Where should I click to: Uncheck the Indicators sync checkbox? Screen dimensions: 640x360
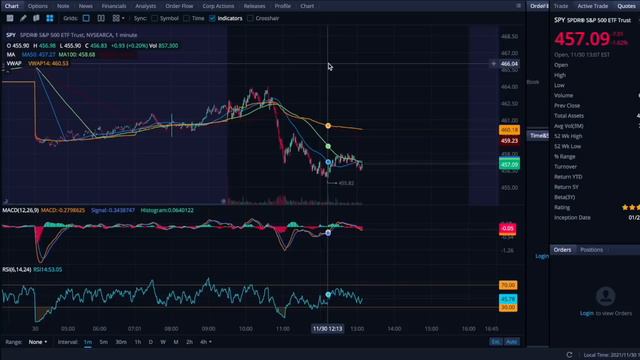(x=212, y=18)
